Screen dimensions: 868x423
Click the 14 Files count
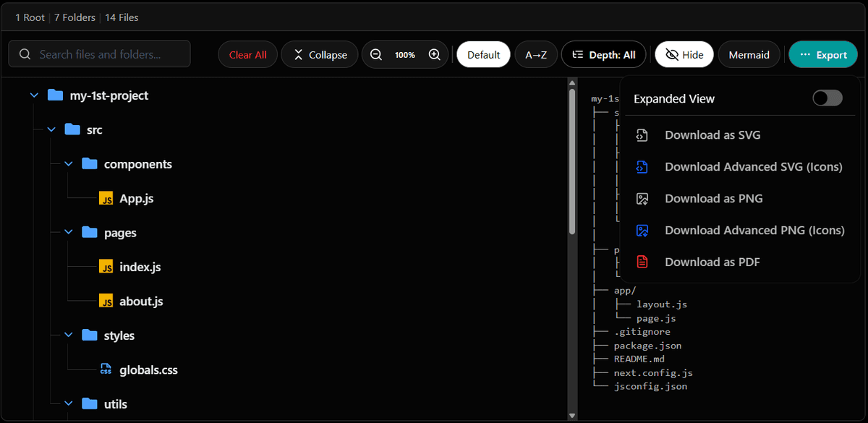click(122, 17)
